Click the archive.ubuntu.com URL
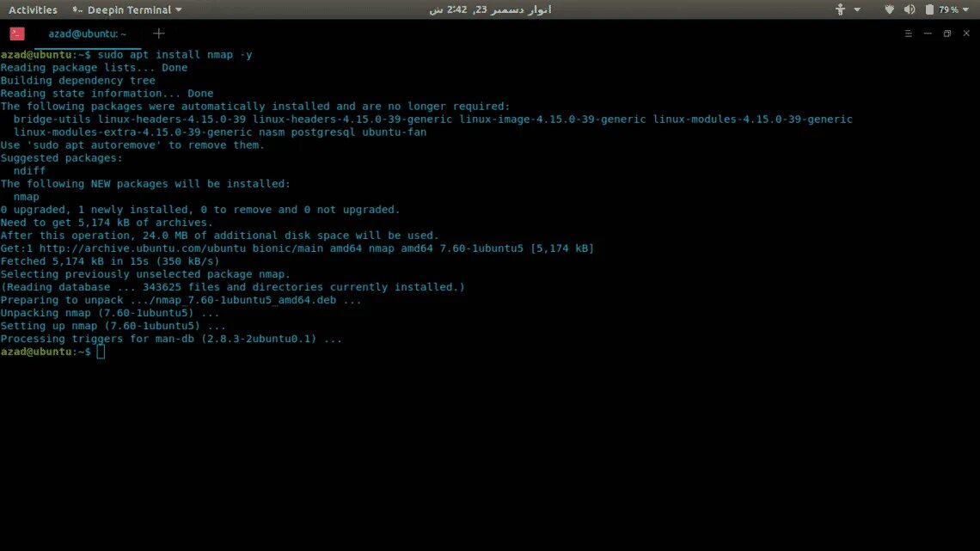Screen dimensions: 980x551 click(x=143, y=248)
